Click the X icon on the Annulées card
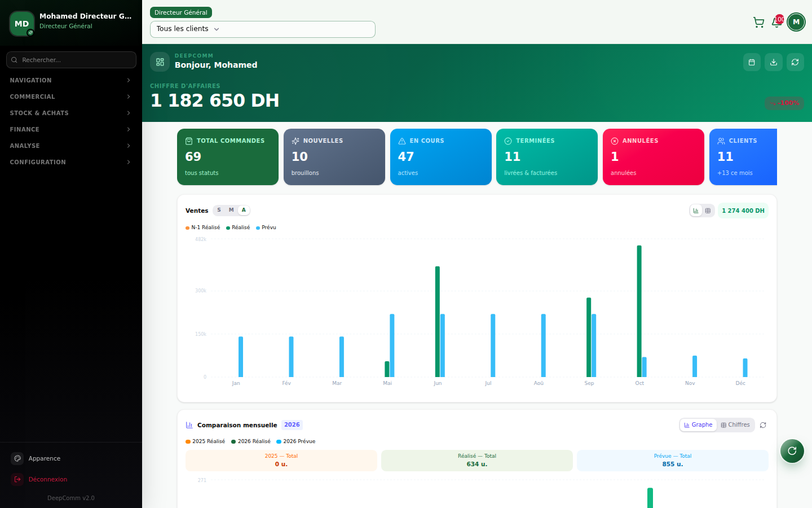 pyautogui.click(x=615, y=141)
